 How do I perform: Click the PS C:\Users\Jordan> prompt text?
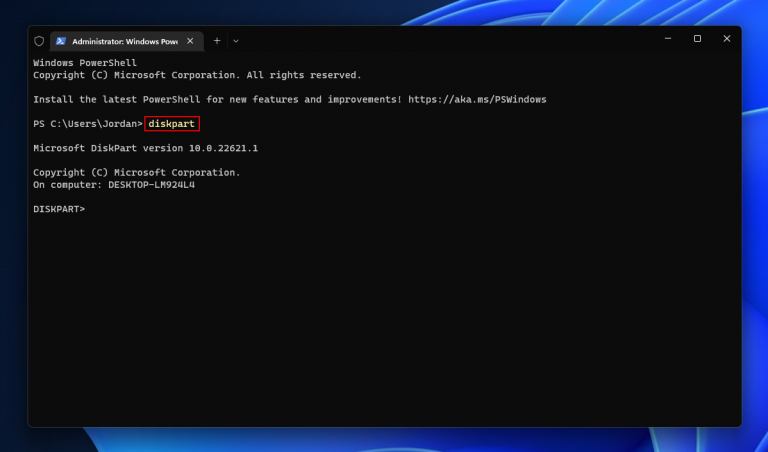(x=87, y=124)
